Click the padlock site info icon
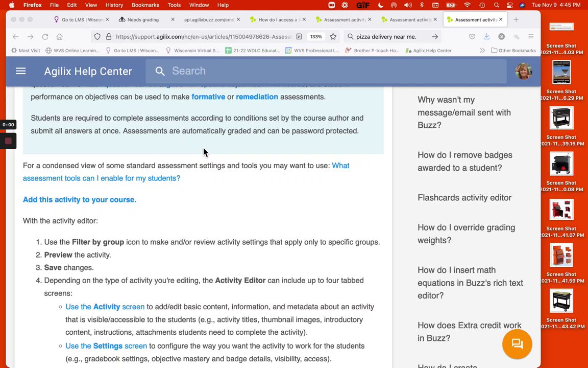588x368 pixels. 109,36
